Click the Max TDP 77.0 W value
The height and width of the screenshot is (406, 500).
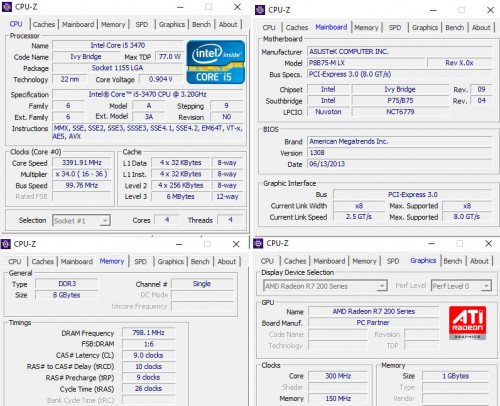coord(170,57)
